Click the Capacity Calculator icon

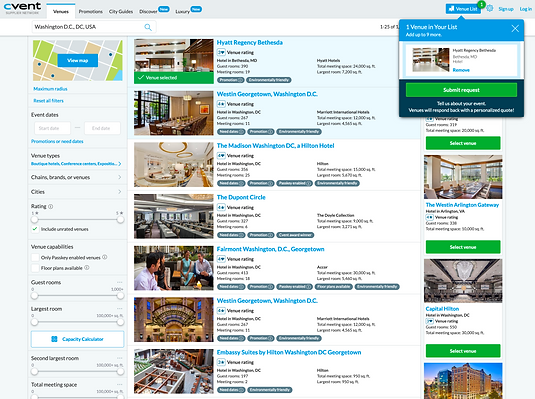pos(54,339)
